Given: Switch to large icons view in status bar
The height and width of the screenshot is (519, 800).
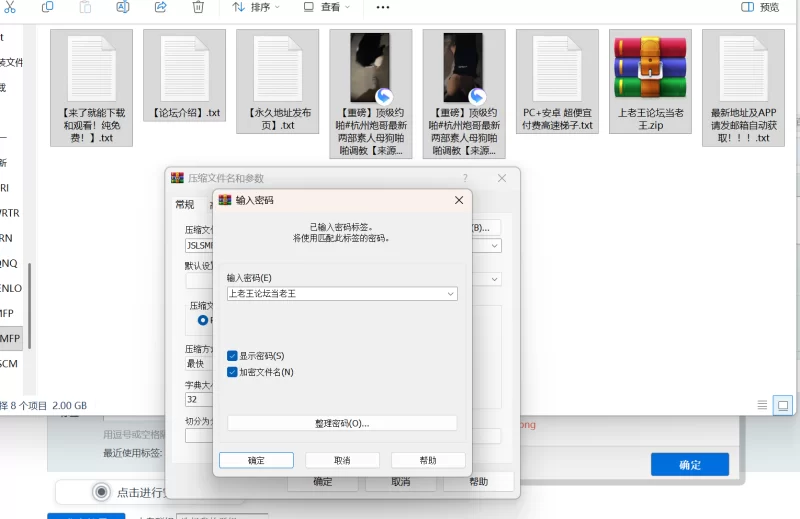Looking at the screenshot, I should (783, 405).
